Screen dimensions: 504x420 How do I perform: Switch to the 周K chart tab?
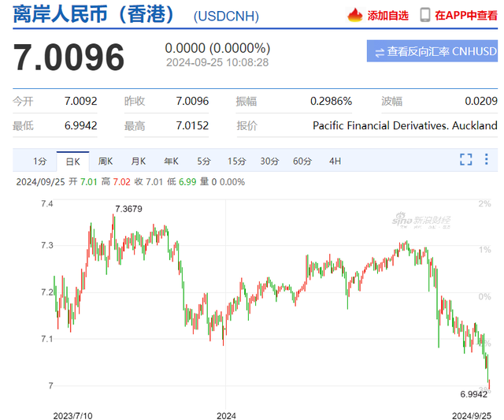(106, 161)
